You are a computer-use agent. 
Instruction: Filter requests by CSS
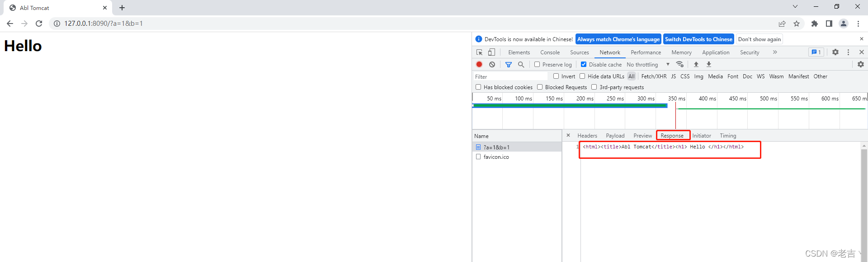[685, 76]
